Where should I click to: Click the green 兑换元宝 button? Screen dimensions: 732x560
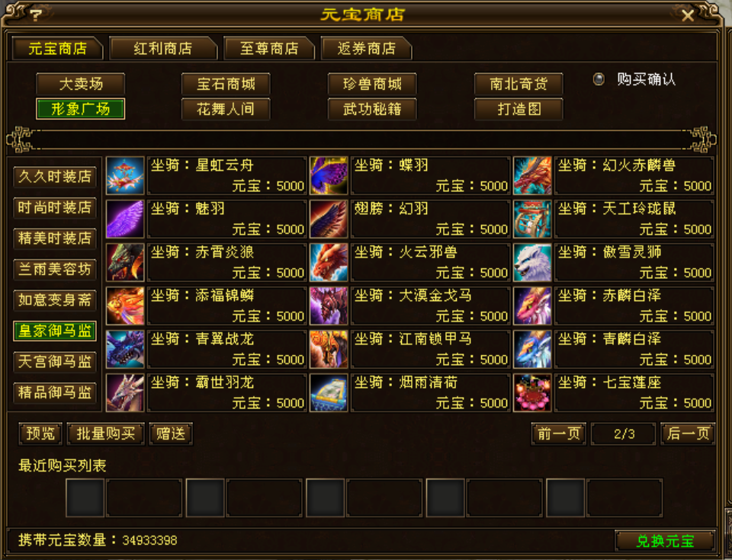(x=665, y=541)
